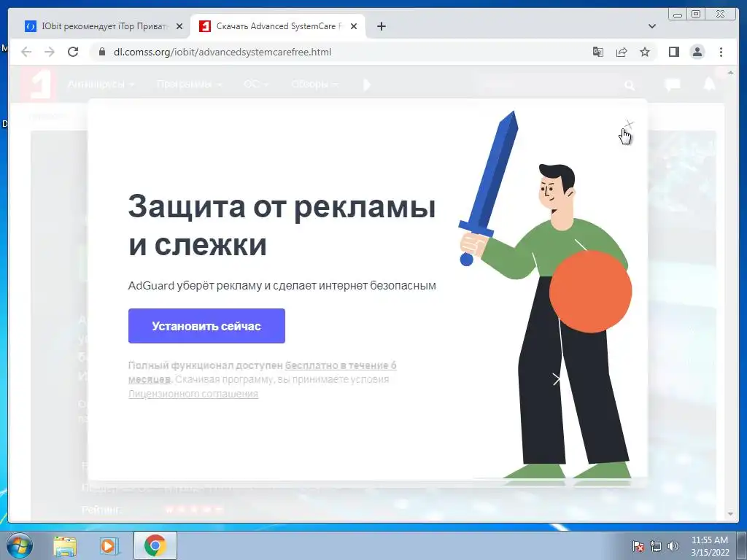Open the Обзоры menu on the site header
This screenshot has width=747, height=560.
coord(314,85)
